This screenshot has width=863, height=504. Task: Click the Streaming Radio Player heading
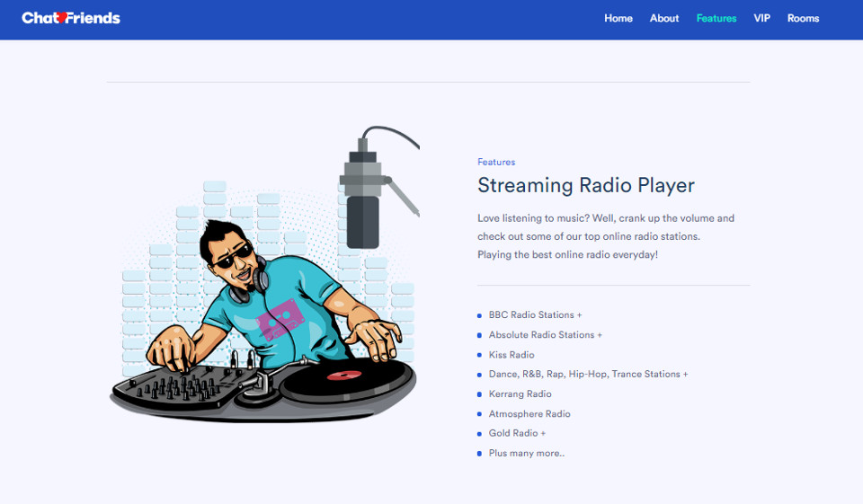(585, 186)
